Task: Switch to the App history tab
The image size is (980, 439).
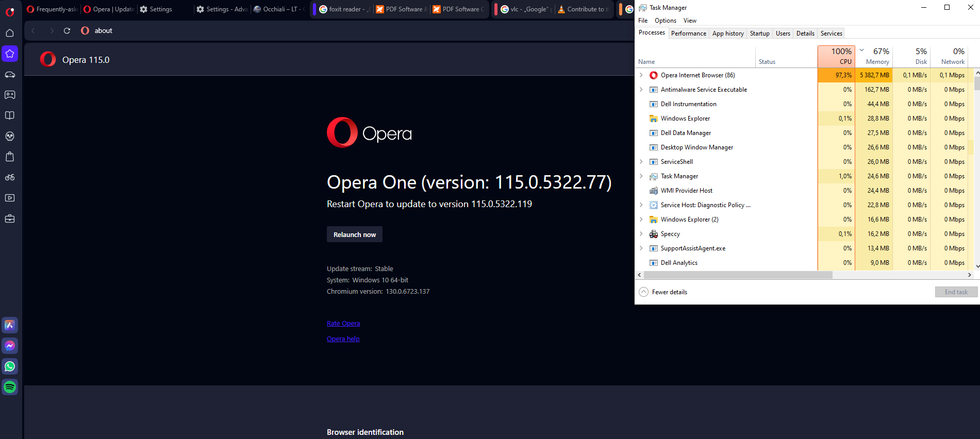Action: [728, 33]
